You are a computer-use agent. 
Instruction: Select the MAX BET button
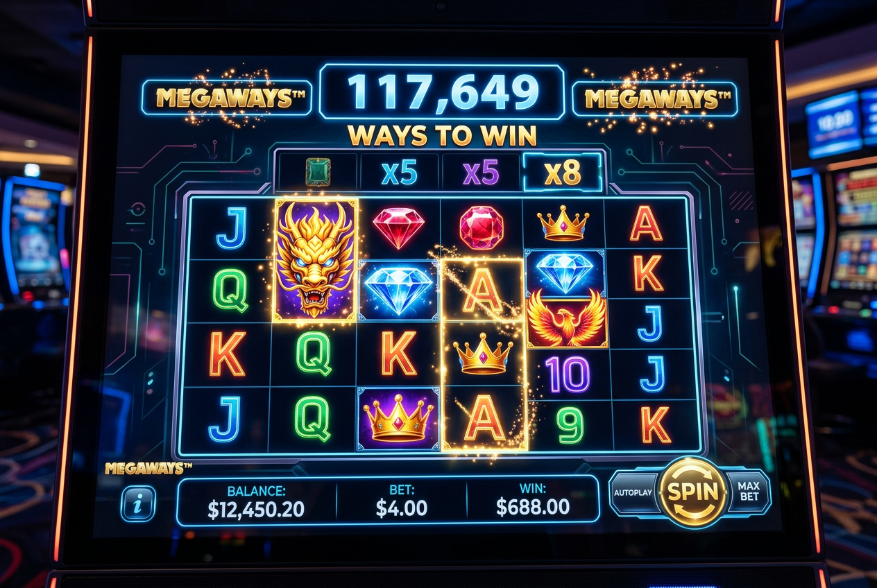(749, 491)
